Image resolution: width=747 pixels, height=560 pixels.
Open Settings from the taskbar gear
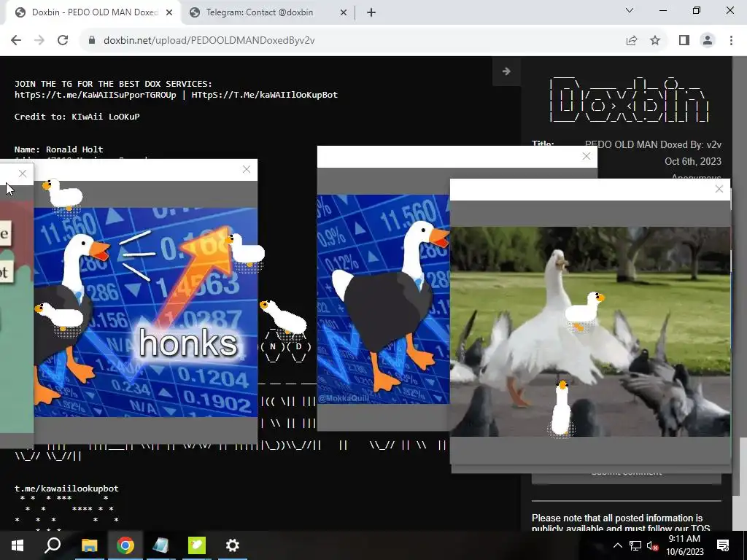click(233, 545)
